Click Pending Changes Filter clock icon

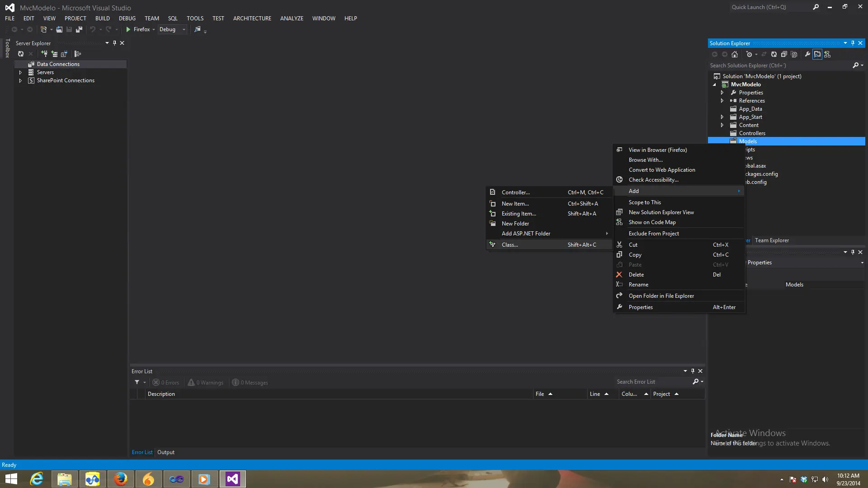[x=749, y=54]
